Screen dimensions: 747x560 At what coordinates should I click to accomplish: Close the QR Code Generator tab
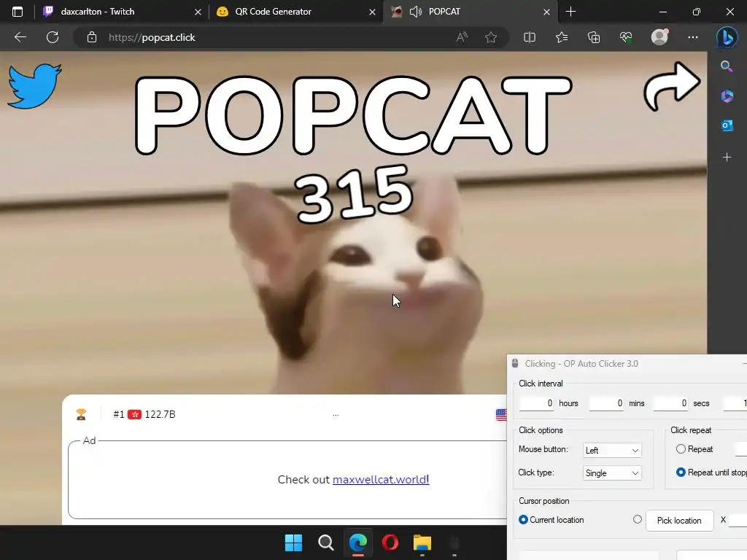pyautogui.click(x=372, y=12)
